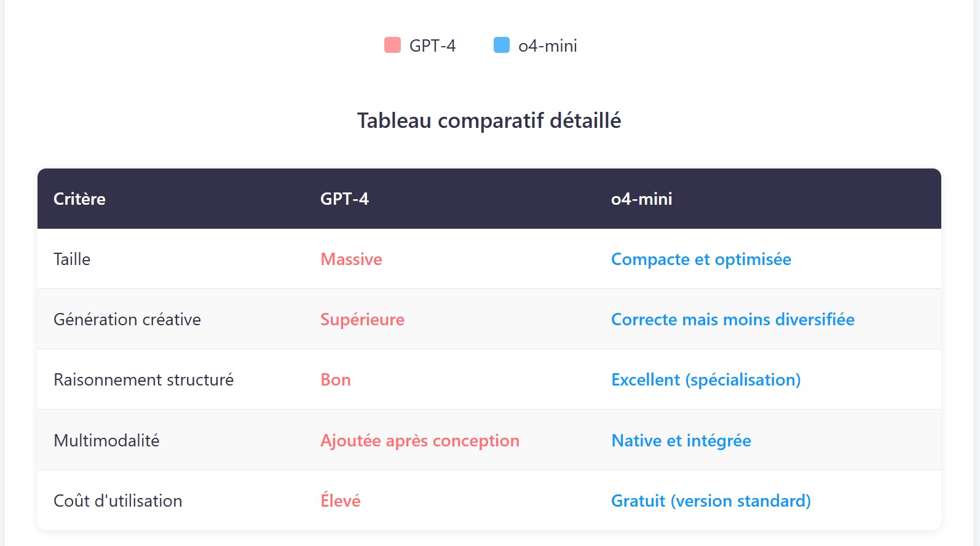The width and height of the screenshot is (980, 546).
Task: Click the blue o4-mini legend swatch
Action: 502,45
